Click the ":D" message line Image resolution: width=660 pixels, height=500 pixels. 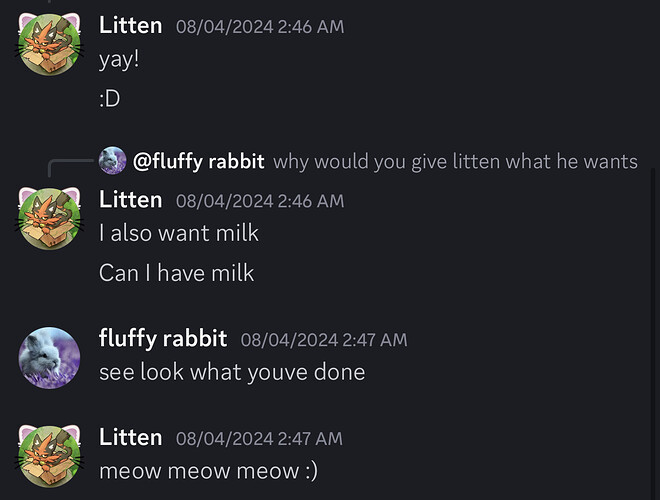tap(109, 99)
